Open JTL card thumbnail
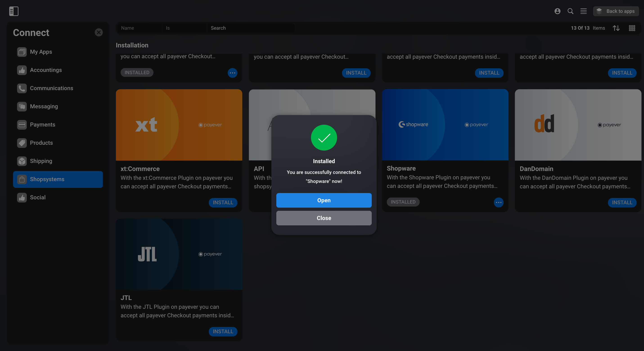Viewport: 644px width, 351px height. (x=179, y=254)
